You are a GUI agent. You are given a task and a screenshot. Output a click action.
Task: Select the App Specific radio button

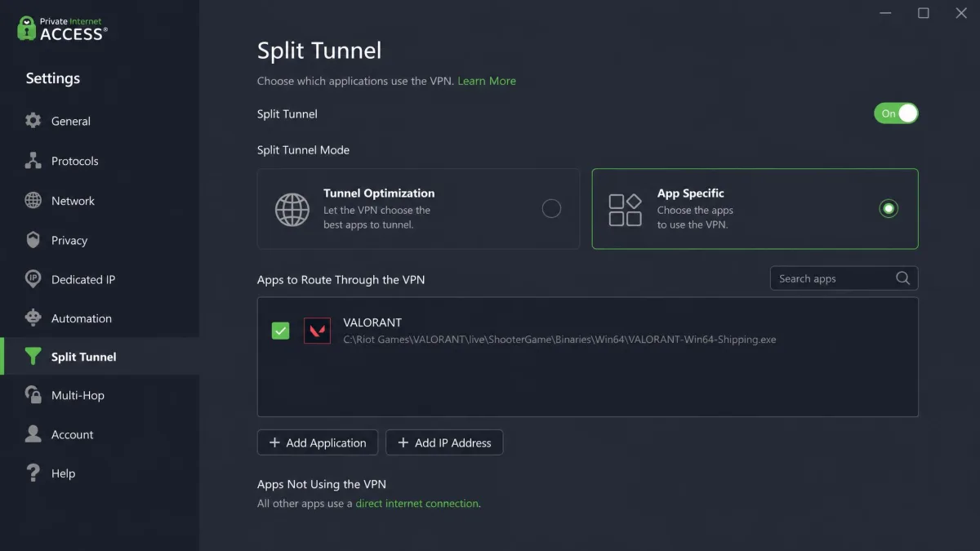[x=889, y=209]
